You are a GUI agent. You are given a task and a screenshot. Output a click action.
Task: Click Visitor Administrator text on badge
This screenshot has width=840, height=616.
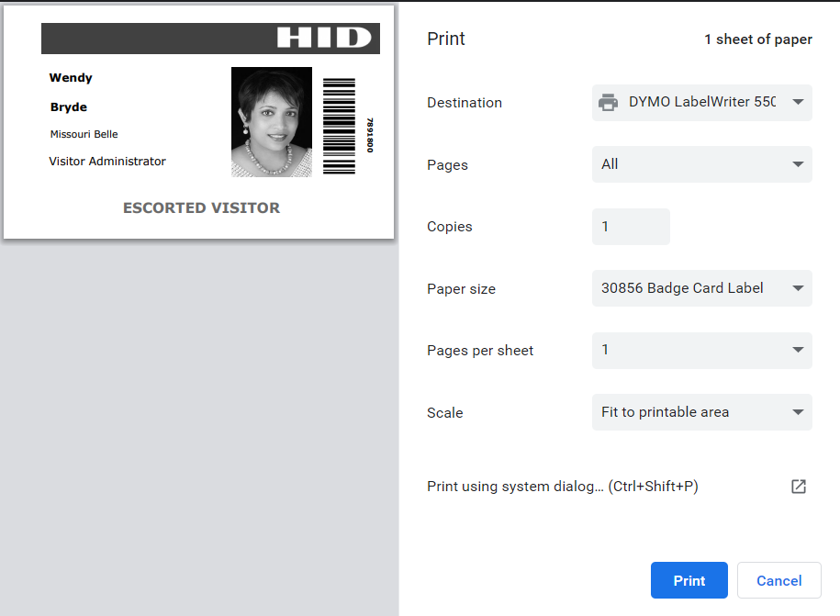(x=107, y=162)
